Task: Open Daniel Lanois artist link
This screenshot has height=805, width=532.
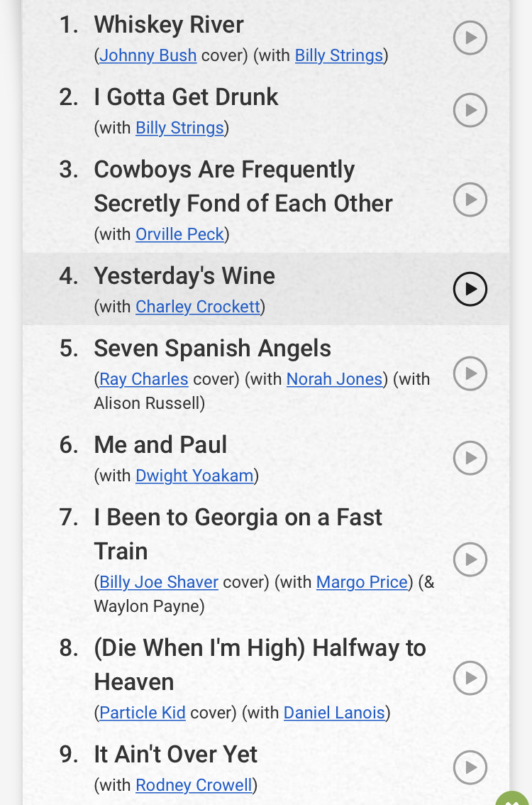Action: pyautogui.click(x=334, y=713)
